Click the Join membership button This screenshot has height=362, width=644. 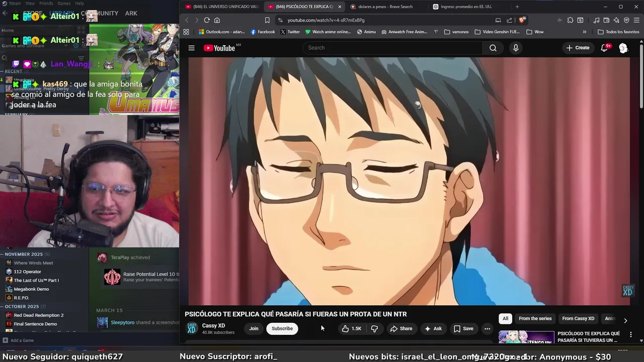coord(254,328)
